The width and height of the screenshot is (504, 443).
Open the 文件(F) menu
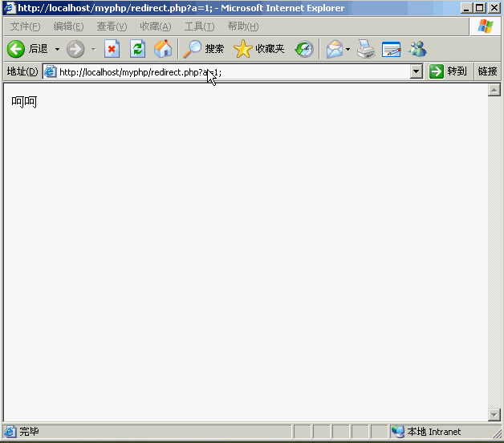25,26
